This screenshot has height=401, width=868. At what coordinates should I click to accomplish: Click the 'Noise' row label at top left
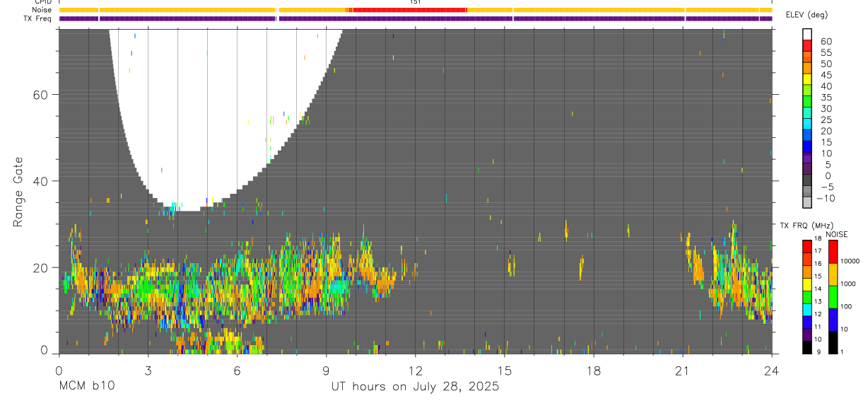(x=42, y=10)
